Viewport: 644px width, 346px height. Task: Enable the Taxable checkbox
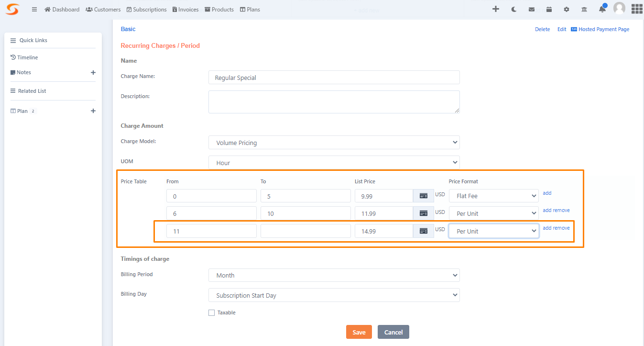(x=211, y=313)
